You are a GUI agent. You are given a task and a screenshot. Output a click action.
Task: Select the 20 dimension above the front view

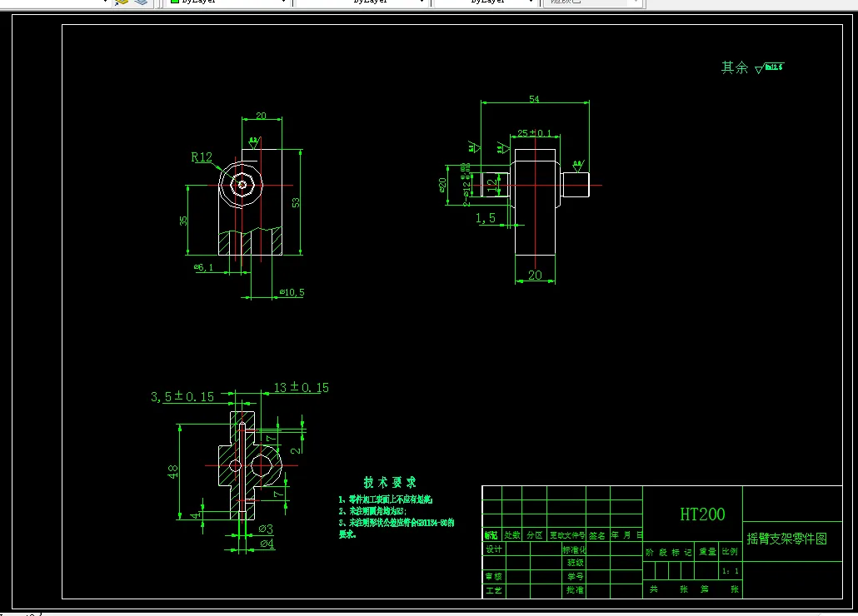[261, 116]
